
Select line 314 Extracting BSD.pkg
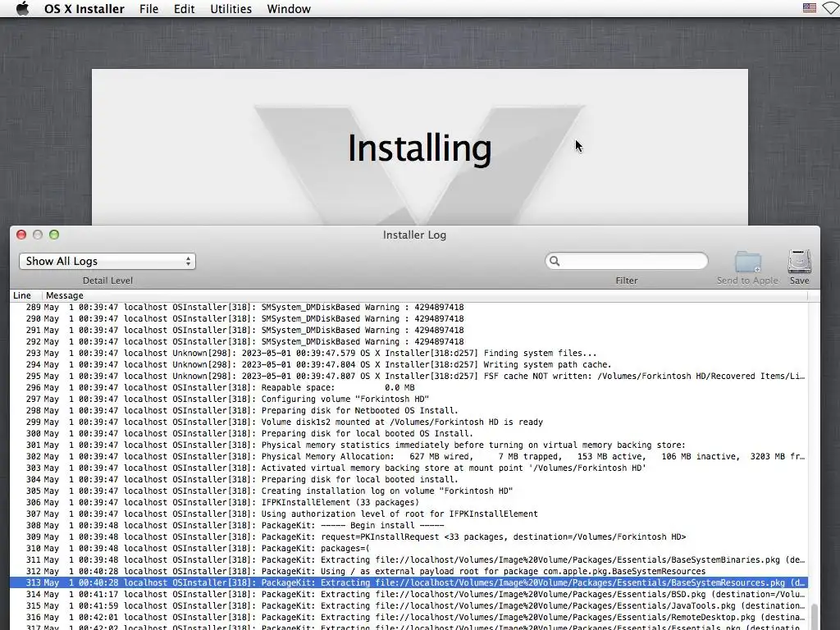point(409,595)
